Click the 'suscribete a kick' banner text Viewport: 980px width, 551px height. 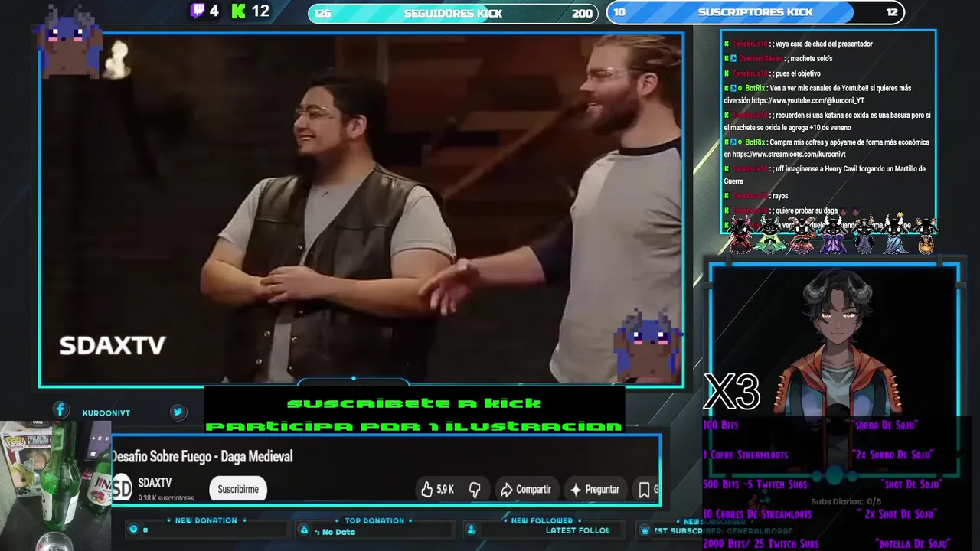(x=413, y=403)
